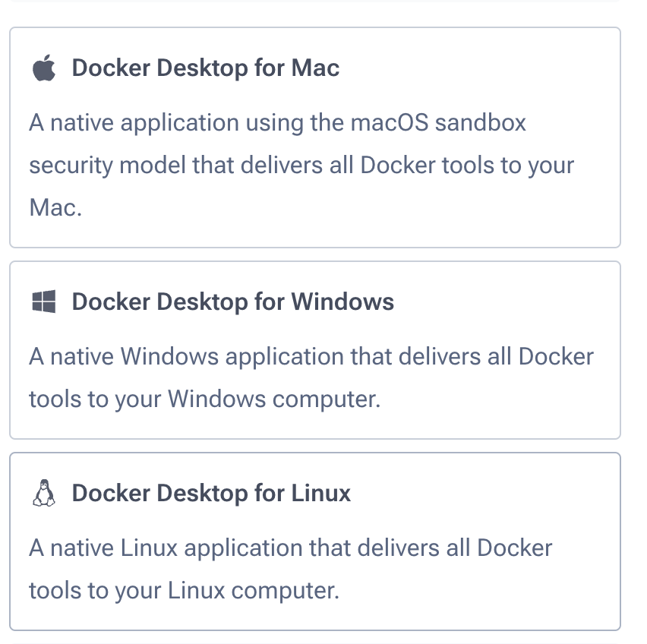Click the final 'Mac.' word in Mac card

(55, 208)
